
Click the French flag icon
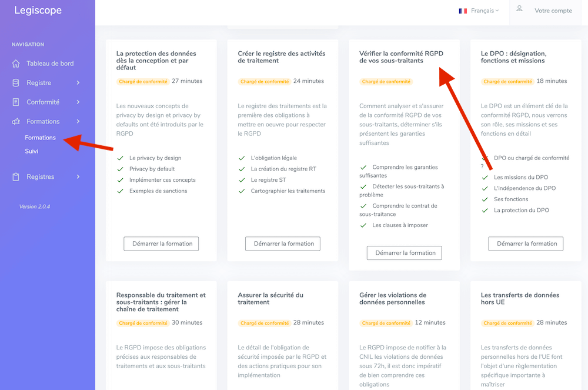point(463,11)
